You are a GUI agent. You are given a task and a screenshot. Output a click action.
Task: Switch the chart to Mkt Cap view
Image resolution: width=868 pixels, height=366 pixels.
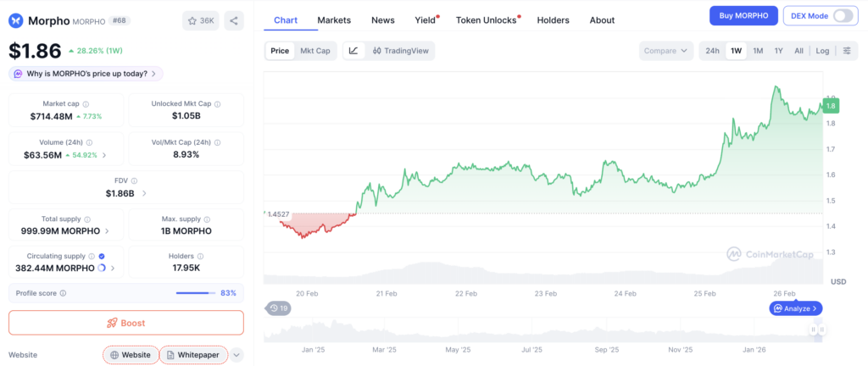[x=315, y=51]
